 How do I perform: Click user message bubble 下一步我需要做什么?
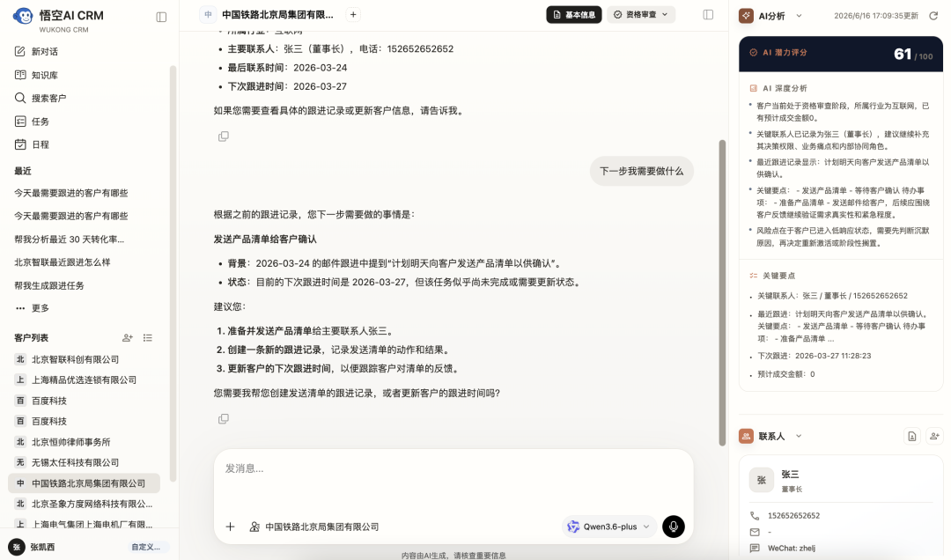[642, 171]
